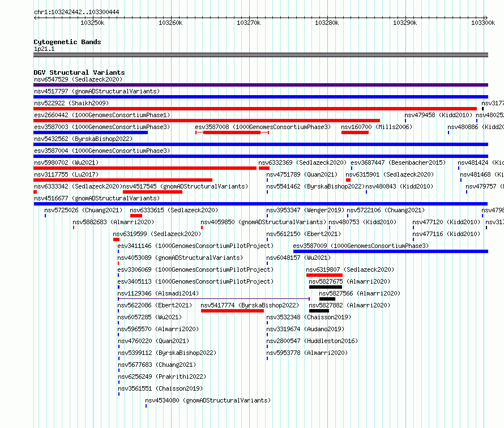Click nsv3953347 (Wenger2019) label
Image resolution: width=504 pixels, height=428 pixels.
coord(305,210)
